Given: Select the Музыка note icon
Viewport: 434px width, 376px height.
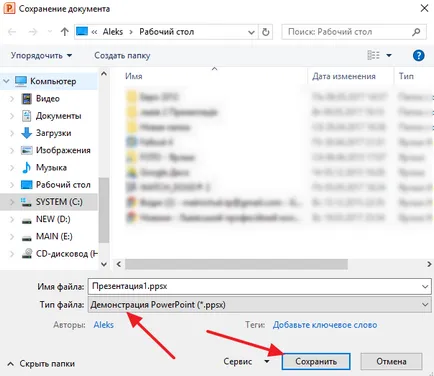Looking at the screenshot, I should tap(26, 167).
